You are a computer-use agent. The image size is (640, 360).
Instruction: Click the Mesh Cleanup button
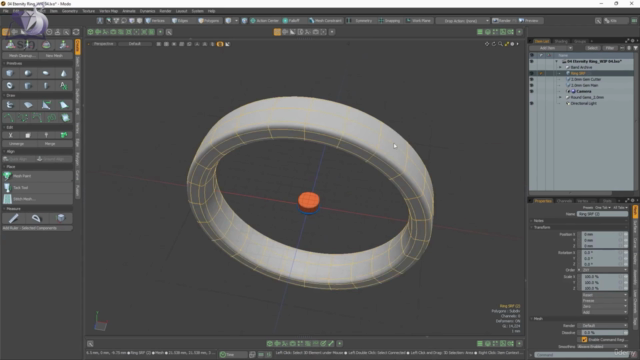click(x=21, y=56)
